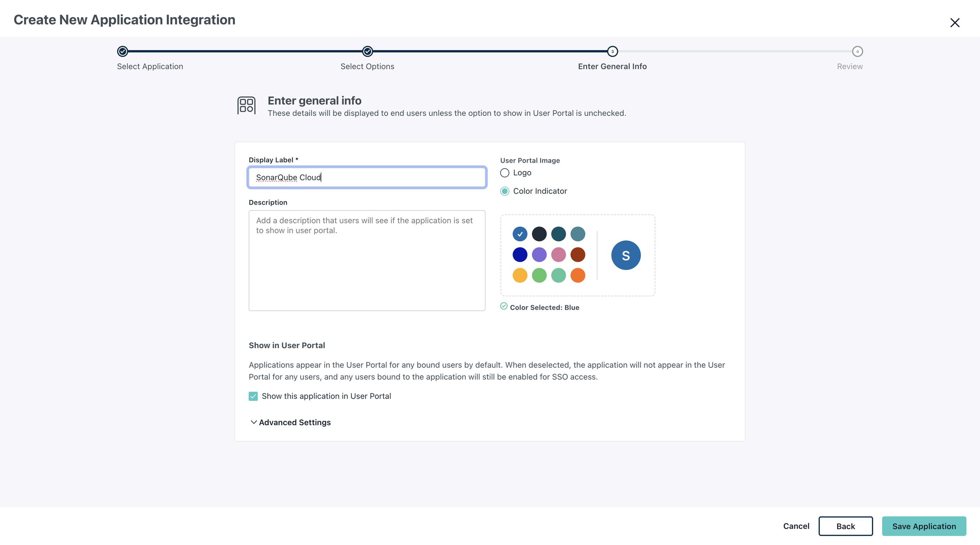Toggle Show this application in User Portal
This screenshot has width=980, height=545.
point(253,396)
